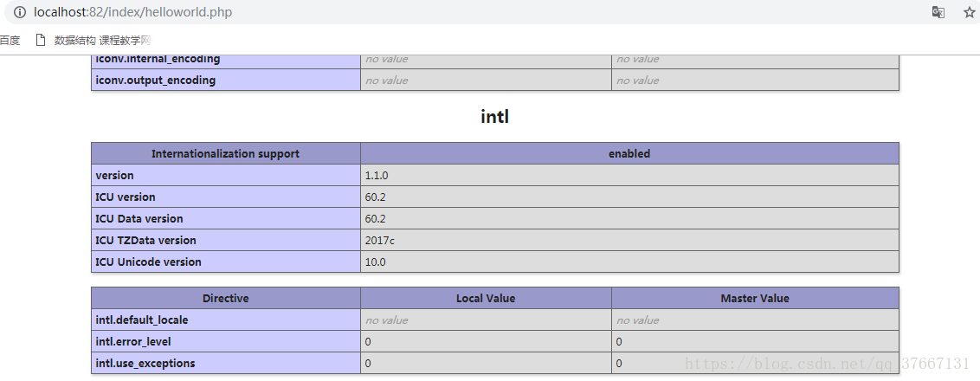Click the address bar URL localhost:82/index/helloworld.php

pos(132,12)
